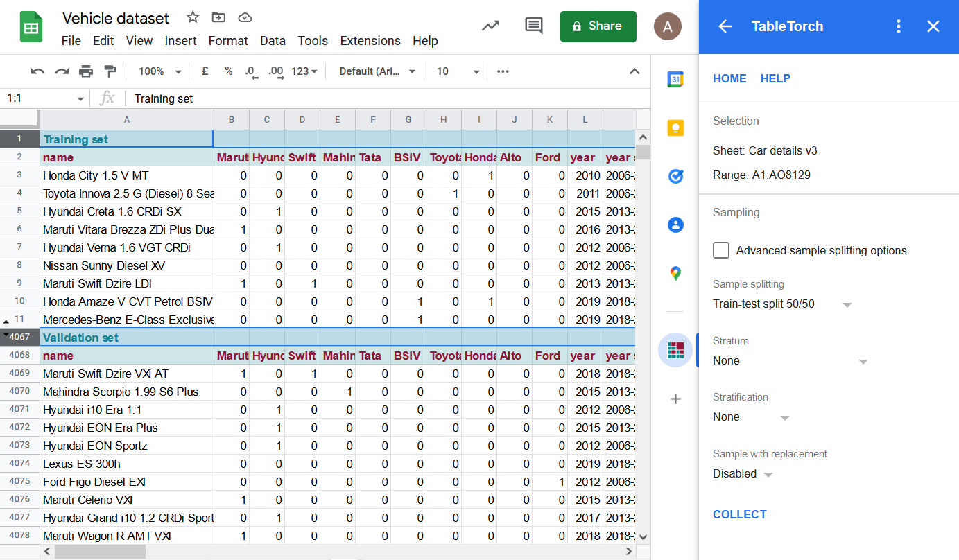Screen dimensions: 959x560
Task: Star the Vehicle dataset document
Action: [x=193, y=17]
